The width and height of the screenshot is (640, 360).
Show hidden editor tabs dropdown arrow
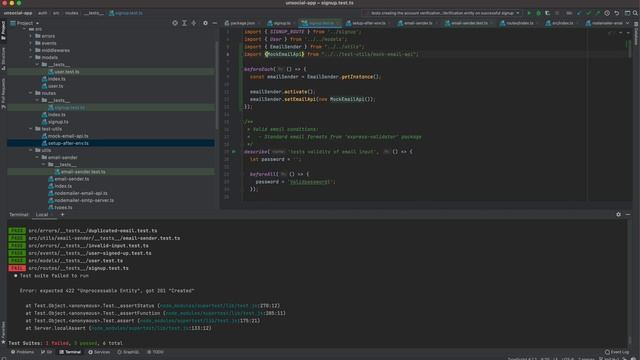[628, 23]
